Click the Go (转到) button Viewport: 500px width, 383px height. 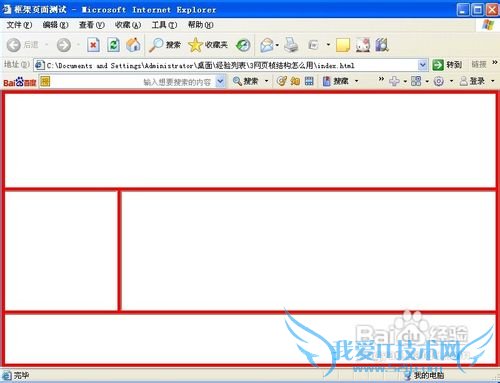tap(447, 65)
